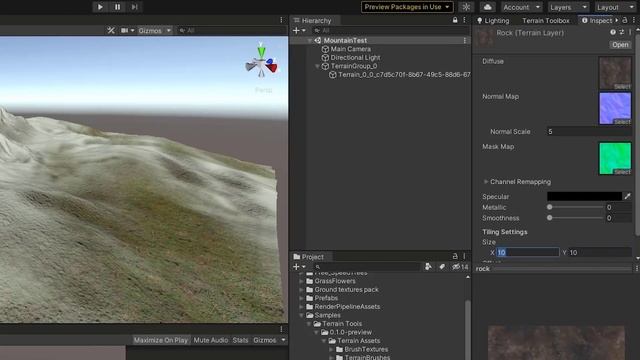Select the Diffuse texture thumbnail
Viewport: 640px width, 360px height.
pyautogui.click(x=615, y=73)
